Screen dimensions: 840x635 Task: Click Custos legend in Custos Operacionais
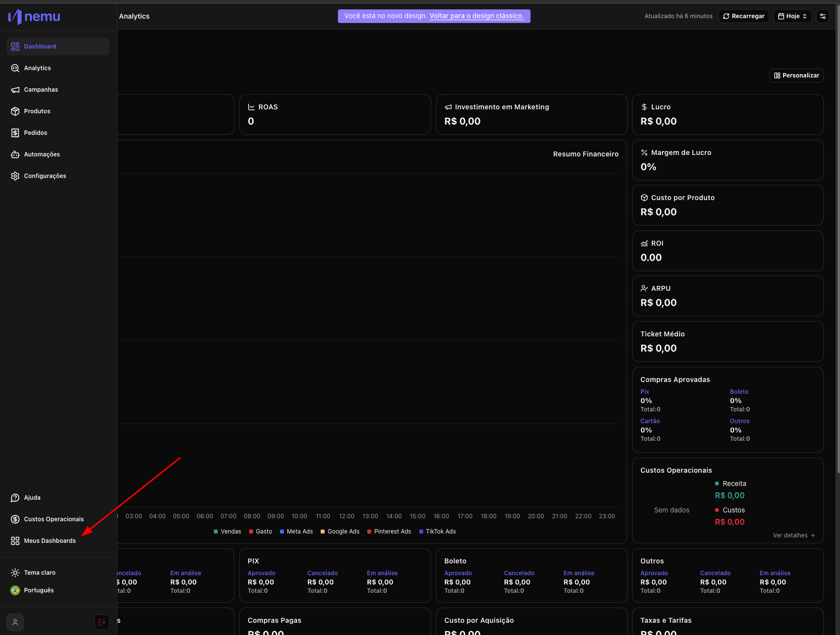click(730, 510)
